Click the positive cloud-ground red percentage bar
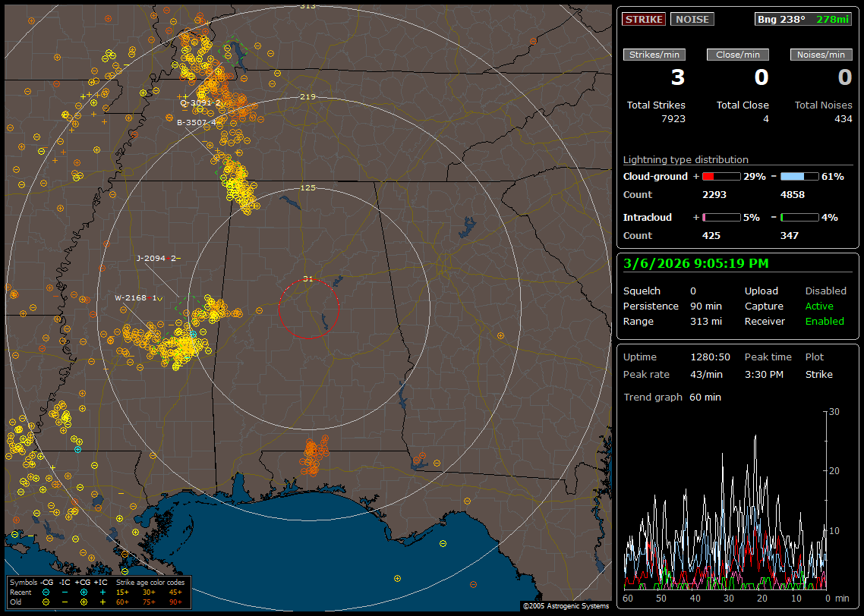864x616 pixels. click(x=721, y=176)
